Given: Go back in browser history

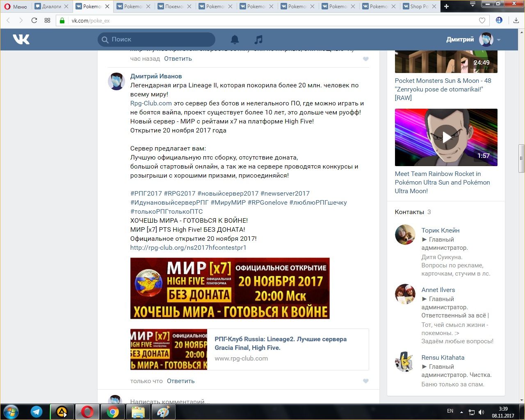Looking at the screenshot, I should (8, 21).
